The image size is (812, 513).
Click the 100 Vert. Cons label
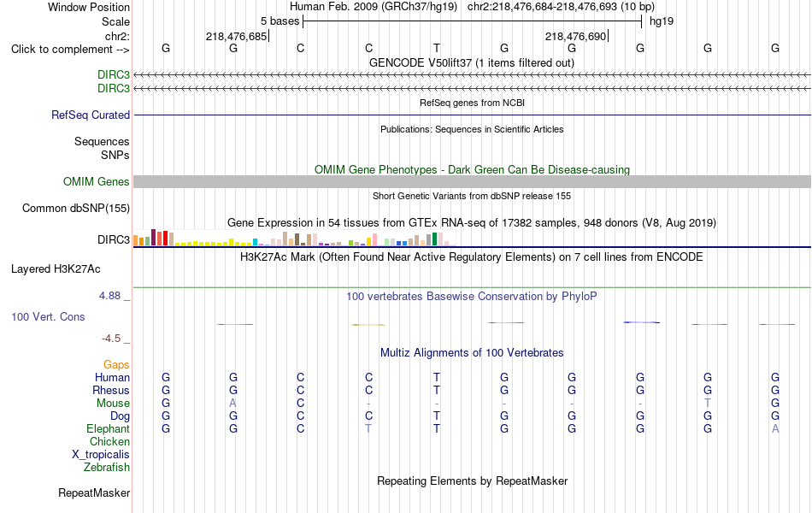(48, 316)
